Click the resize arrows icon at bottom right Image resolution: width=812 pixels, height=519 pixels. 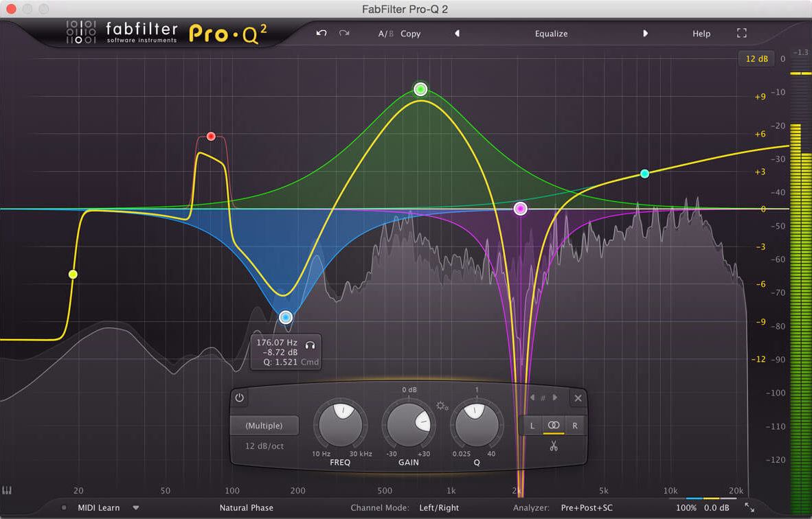(749, 507)
